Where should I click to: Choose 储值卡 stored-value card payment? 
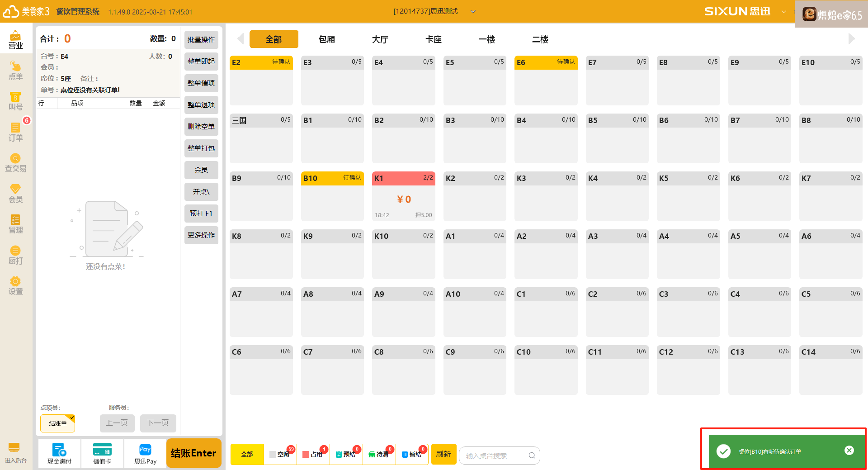102,453
